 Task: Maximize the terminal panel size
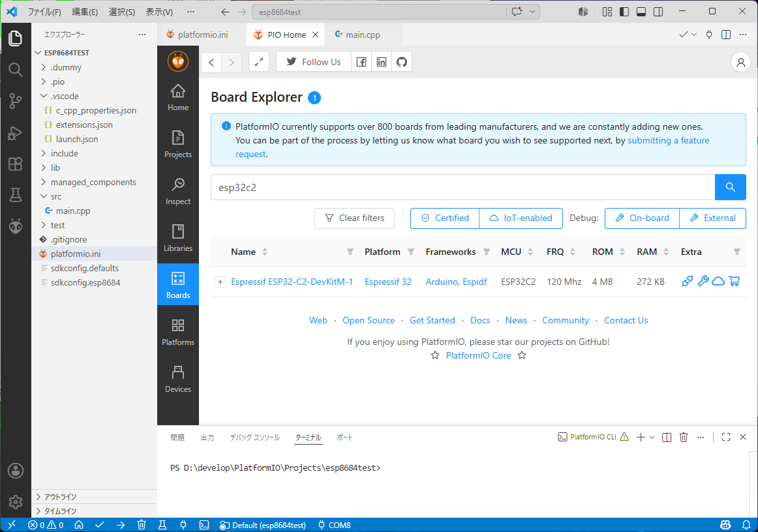tap(726, 437)
